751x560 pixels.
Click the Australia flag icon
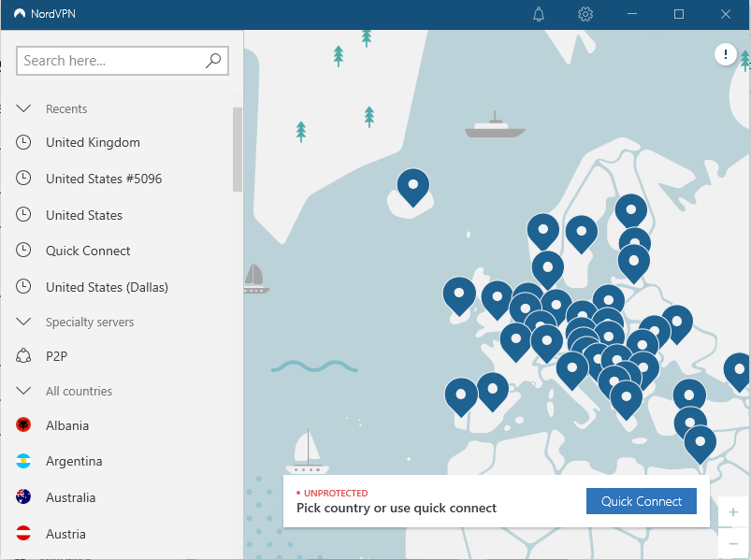(24, 497)
